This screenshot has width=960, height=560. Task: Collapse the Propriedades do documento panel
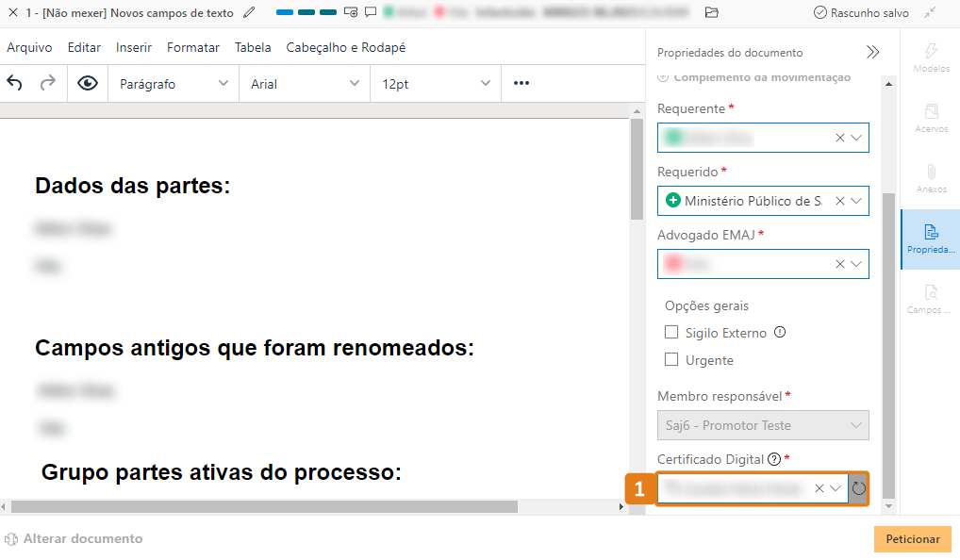point(872,53)
